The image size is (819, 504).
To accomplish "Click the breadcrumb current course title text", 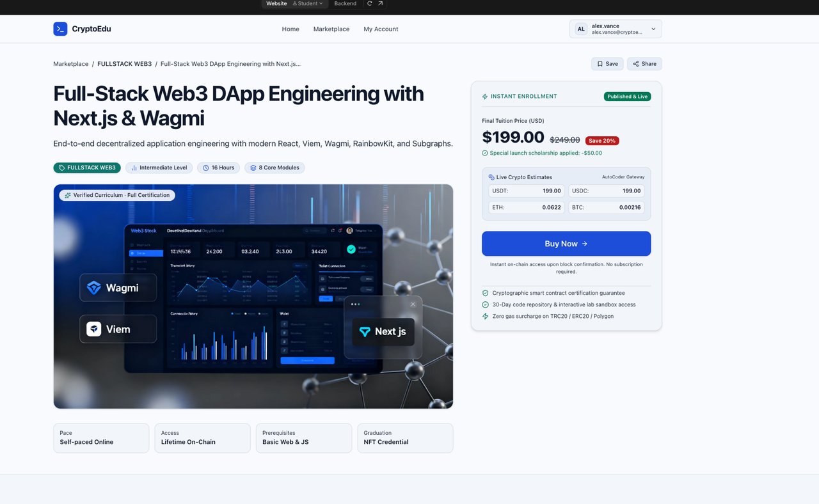I will click(x=230, y=64).
